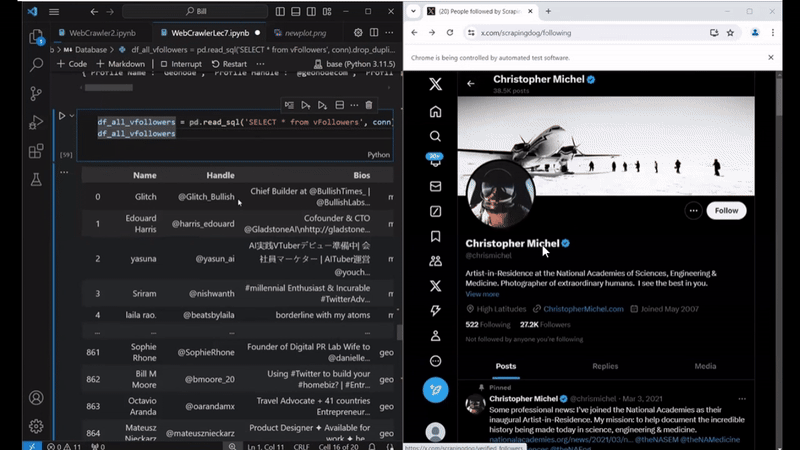Screen dimensions: 800x450
Task: Interrupt the kernel
Action: tap(181, 64)
